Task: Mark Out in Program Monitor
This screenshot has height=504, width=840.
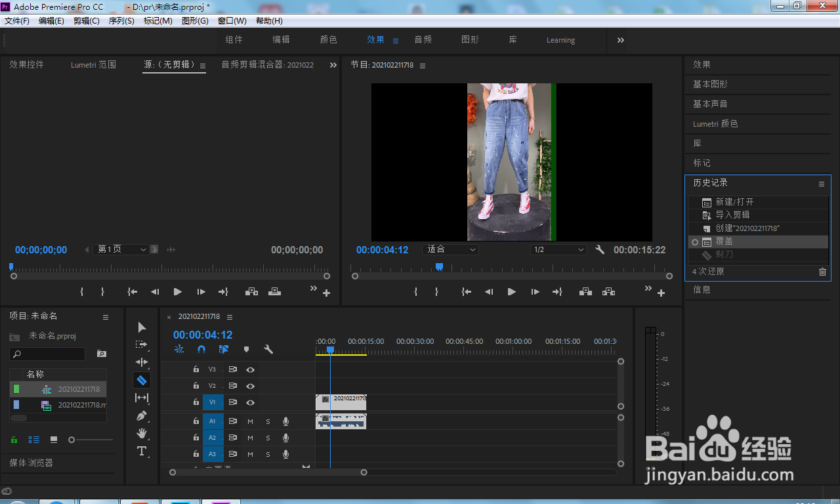Action: pos(436,292)
